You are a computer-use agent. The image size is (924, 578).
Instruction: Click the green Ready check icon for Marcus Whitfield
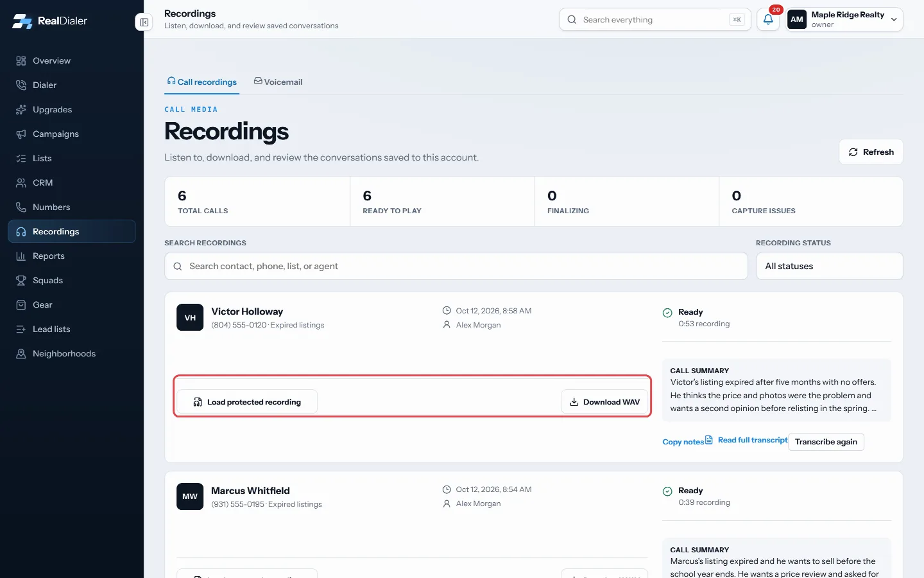tap(667, 491)
